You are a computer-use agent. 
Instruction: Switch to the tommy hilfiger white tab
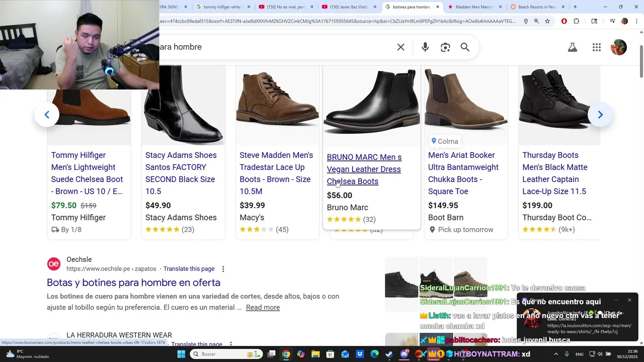tap(222, 7)
